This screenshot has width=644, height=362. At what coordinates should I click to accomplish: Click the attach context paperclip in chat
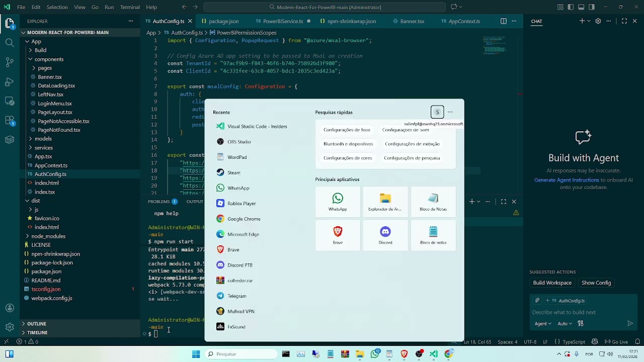537,300
